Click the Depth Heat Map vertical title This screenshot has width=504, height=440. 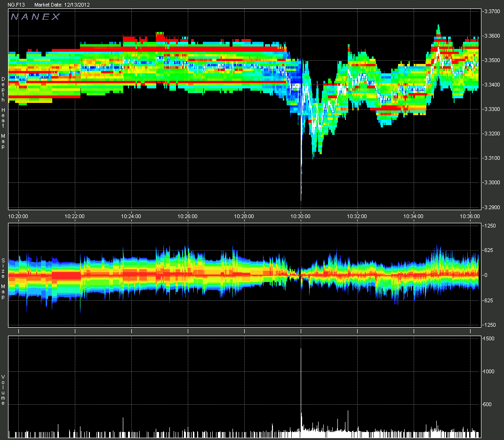3,113
